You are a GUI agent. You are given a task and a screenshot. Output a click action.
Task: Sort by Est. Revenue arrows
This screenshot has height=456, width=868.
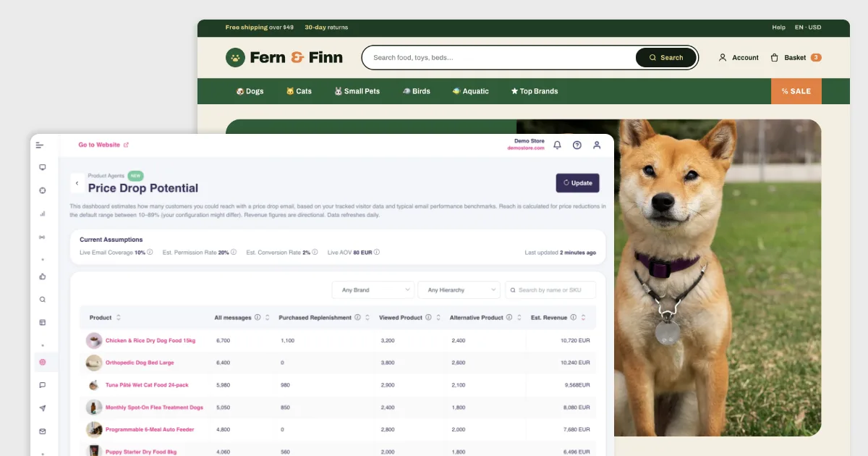tap(584, 318)
